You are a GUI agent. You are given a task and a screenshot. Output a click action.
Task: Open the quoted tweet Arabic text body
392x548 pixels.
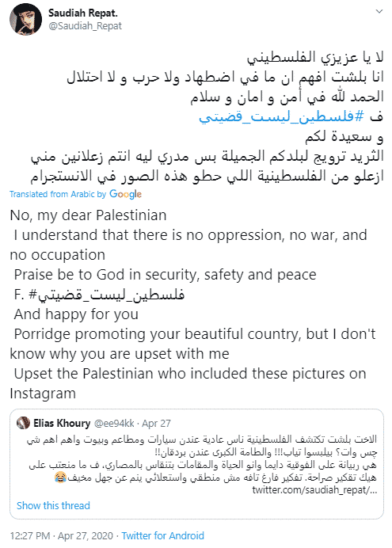click(203, 459)
